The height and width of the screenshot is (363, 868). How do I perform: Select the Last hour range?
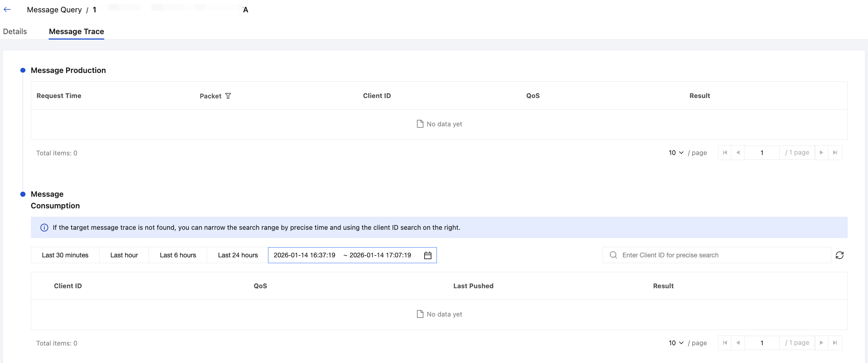pyautogui.click(x=124, y=255)
